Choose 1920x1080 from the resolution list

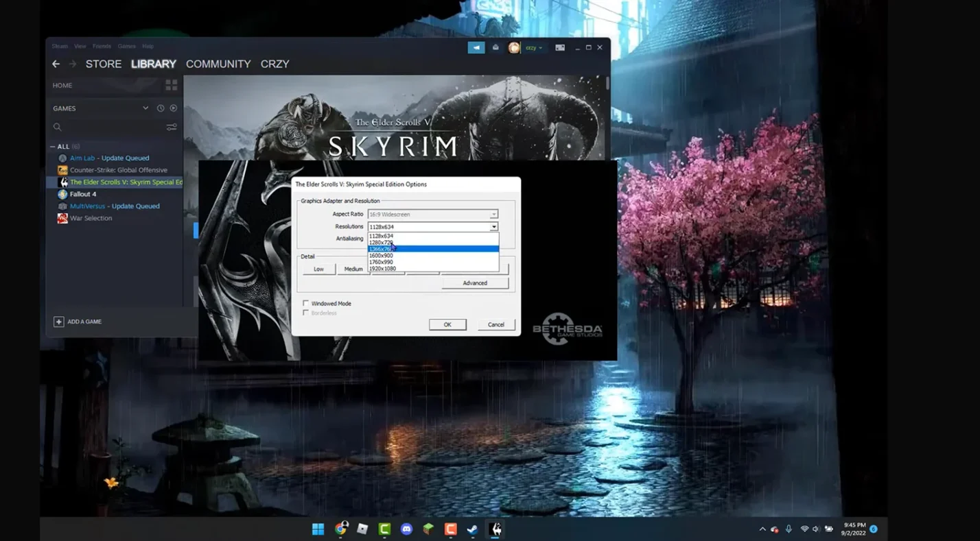pos(382,269)
